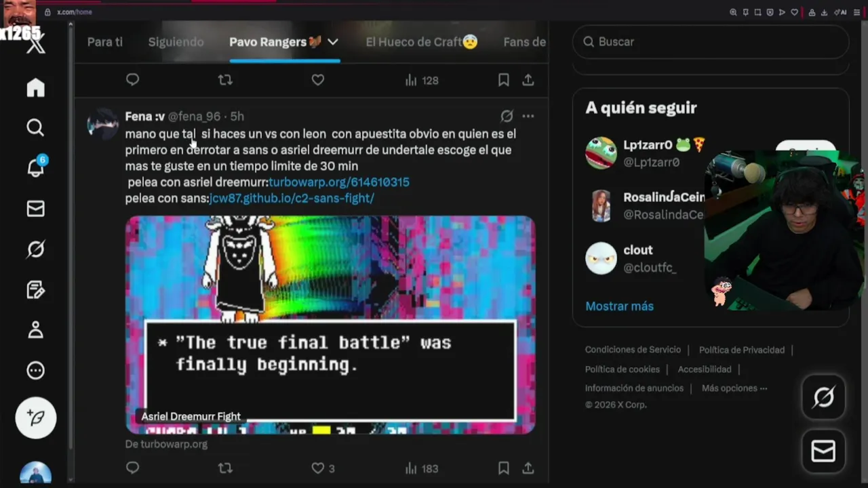Open @fena_96 handle link
This screenshot has width=868, height=488.
coord(194,117)
